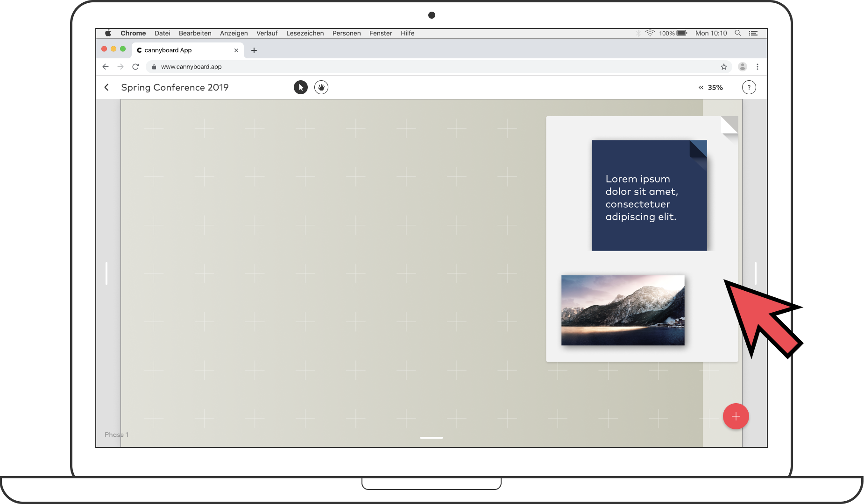The image size is (864, 504).
Task: Collapse zoom panel double chevron
Action: [x=701, y=87]
